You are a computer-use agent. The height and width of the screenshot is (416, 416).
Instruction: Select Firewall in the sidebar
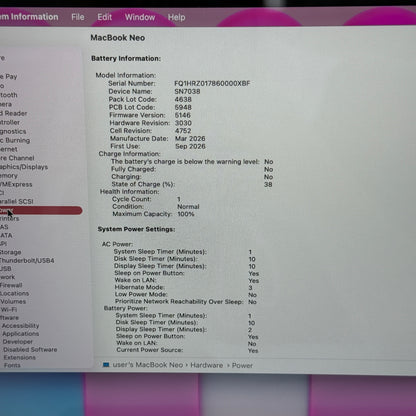tap(11, 285)
